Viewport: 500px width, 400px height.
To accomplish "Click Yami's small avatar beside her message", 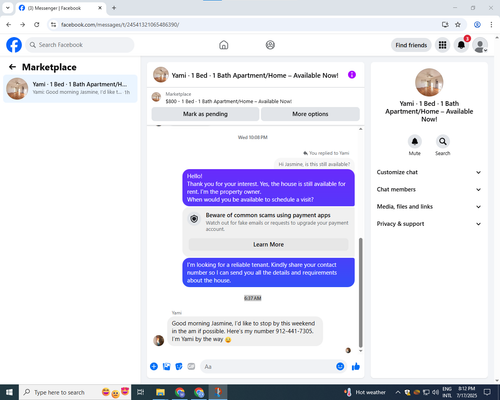I will click(158, 340).
